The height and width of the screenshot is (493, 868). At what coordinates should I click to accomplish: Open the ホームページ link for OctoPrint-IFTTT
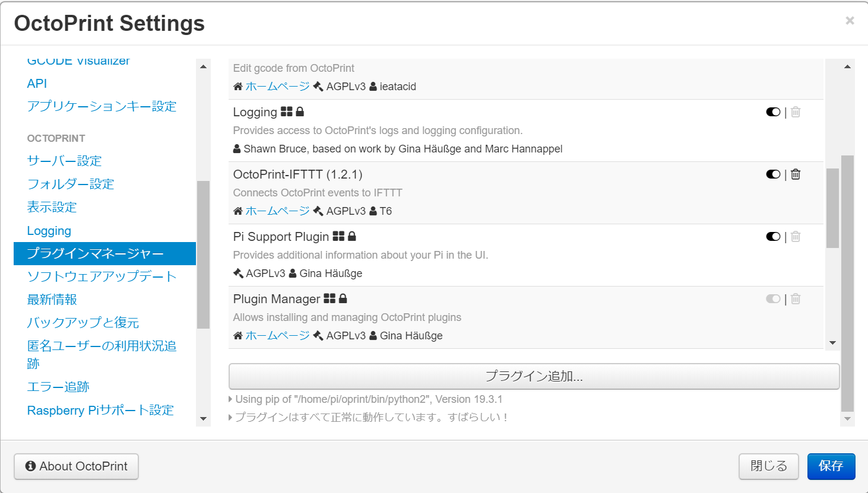[277, 211]
